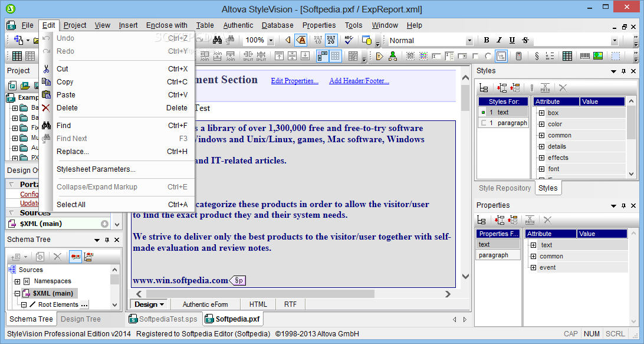Click the Insert Check Box icon

pos(475,56)
